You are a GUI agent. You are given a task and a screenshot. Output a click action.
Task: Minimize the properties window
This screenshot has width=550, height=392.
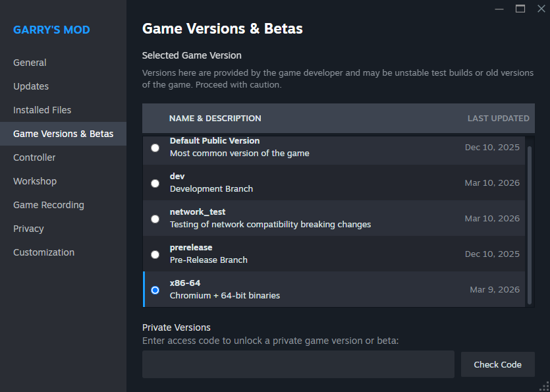click(x=500, y=9)
